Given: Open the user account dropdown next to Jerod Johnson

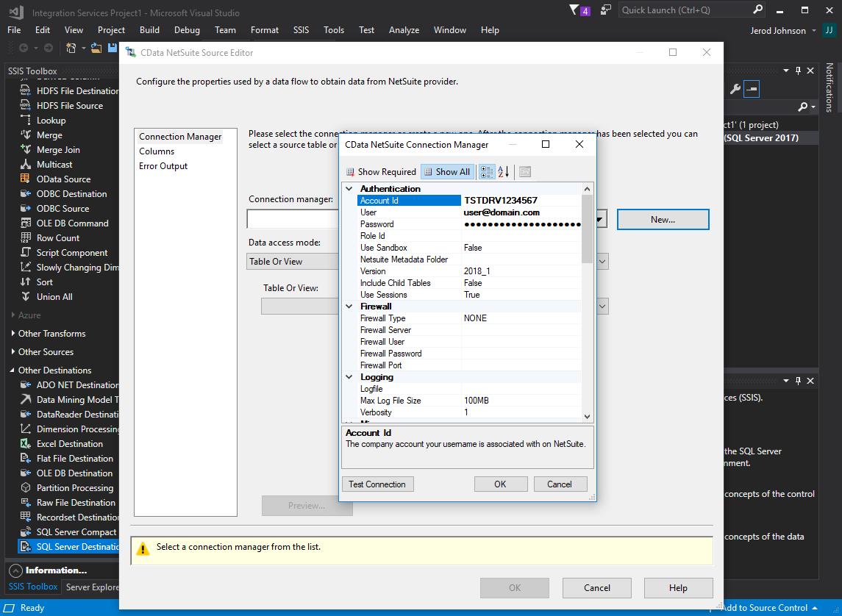Looking at the screenshot, I should point(814,31).
